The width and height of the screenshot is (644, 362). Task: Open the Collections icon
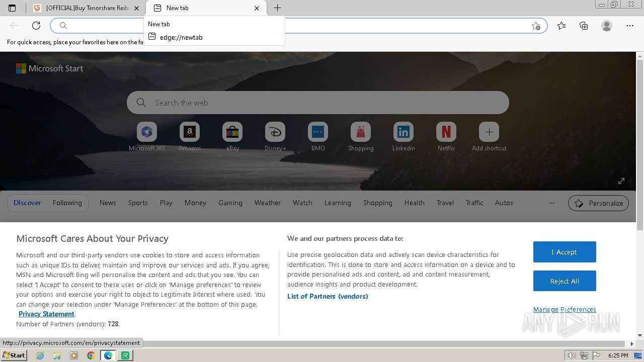584,26
